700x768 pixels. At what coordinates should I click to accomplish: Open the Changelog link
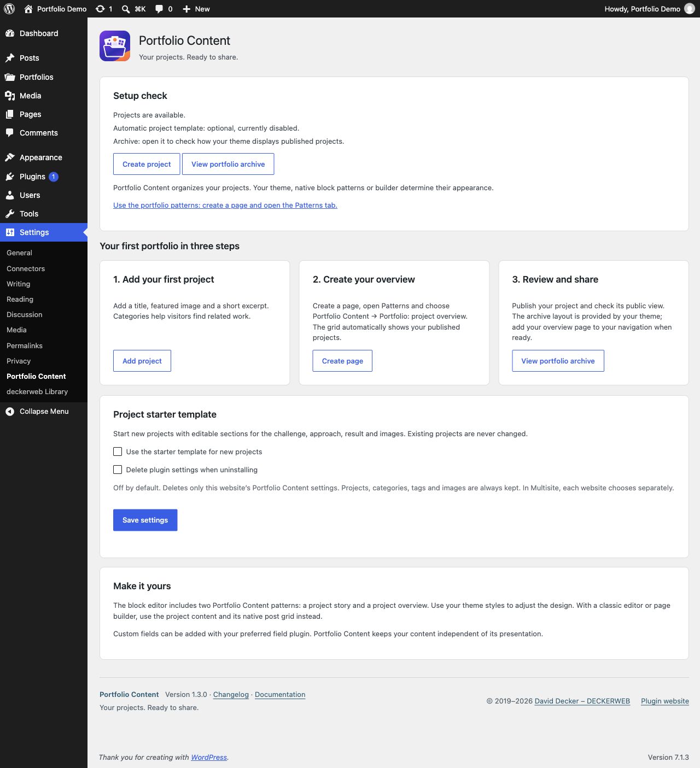[x=231, y=694]
